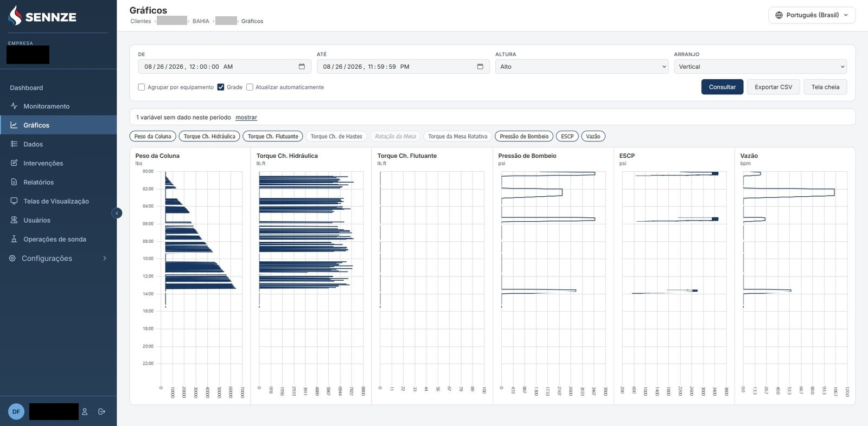Open the calendar picker for DE date
Image resolution: width=868 pixels, height=426 pixels.
[302, 67]
